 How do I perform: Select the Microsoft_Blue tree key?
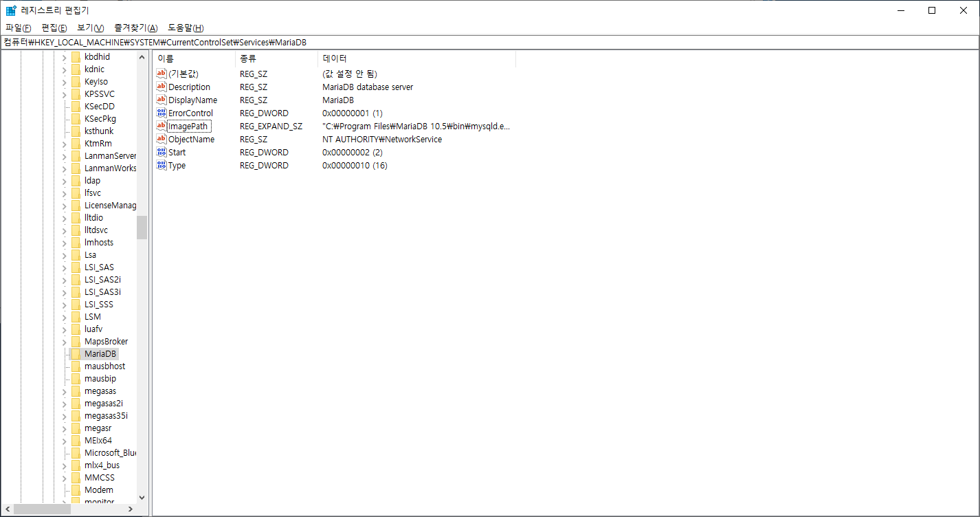coord(110,452)
